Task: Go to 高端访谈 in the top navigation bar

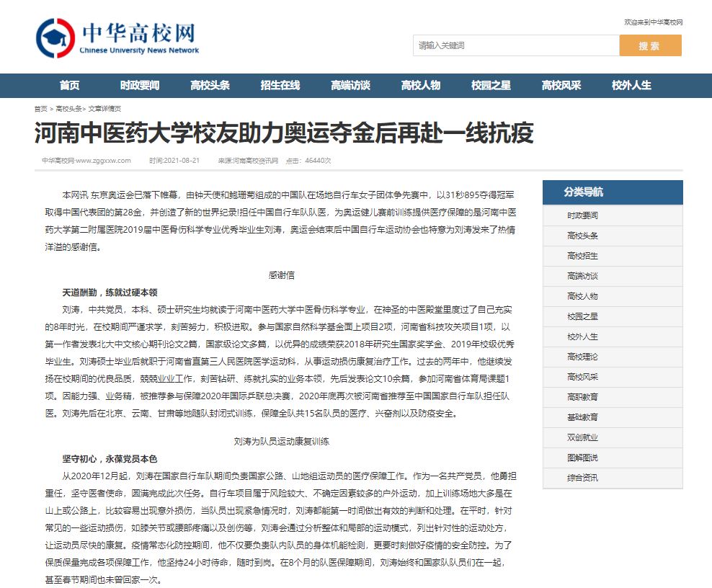Action: tap(350, 85)
